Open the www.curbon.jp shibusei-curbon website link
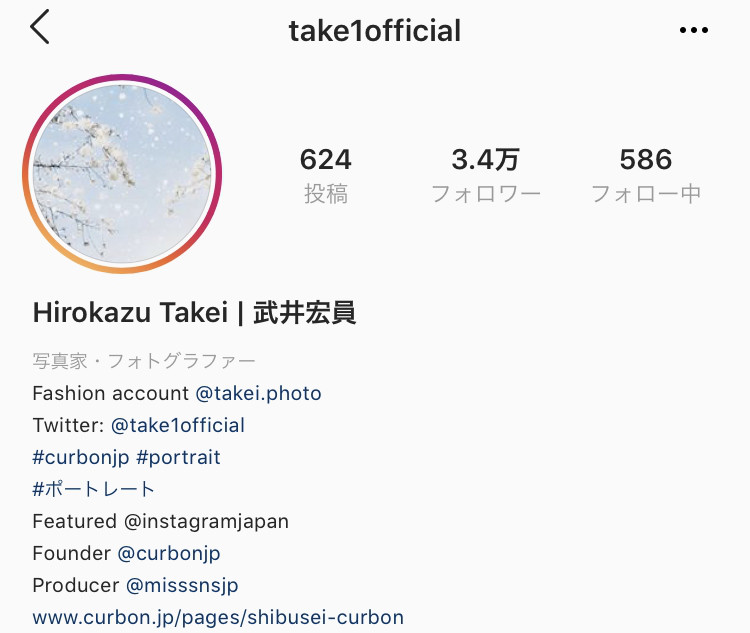The width and height of the screenshot is (750, 633). pyautogui.click(x=218, y=618)
